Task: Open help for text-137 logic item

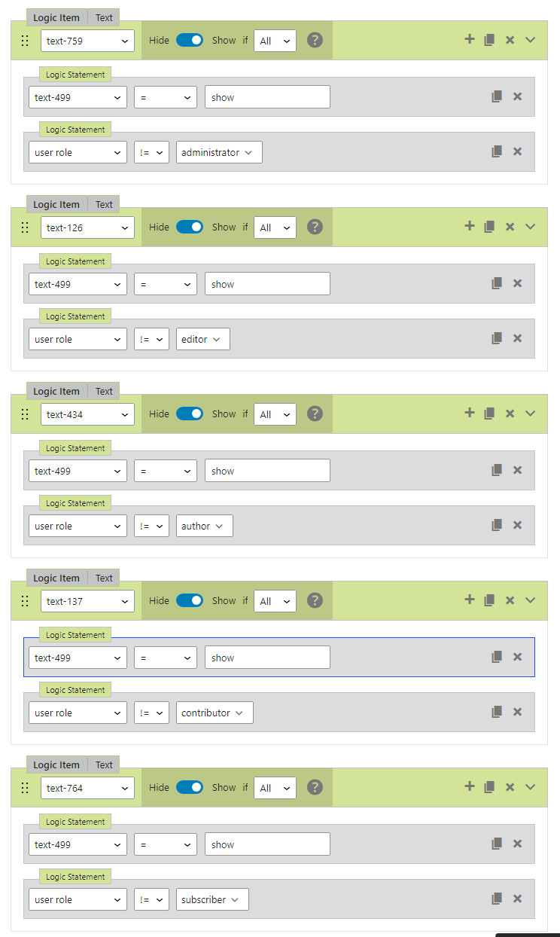Action: (x=315, y=600)
